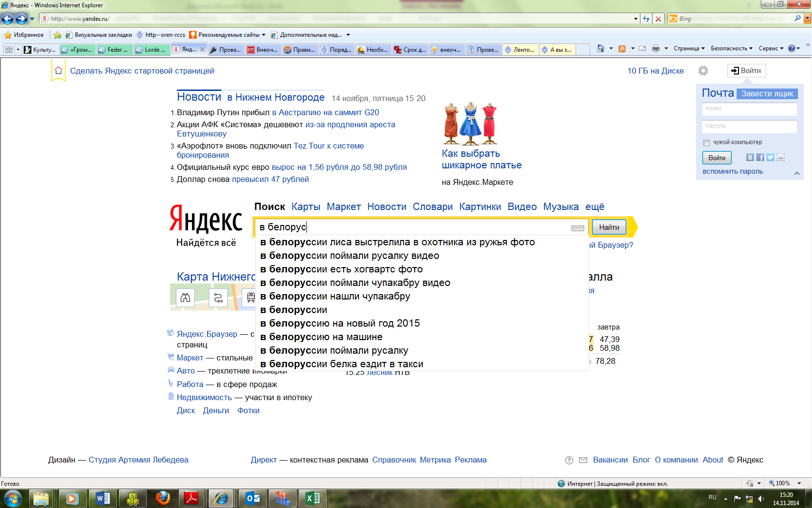Screen dimensions: 812x508
Task: Click into the логин input field
Action: [749, 109]
